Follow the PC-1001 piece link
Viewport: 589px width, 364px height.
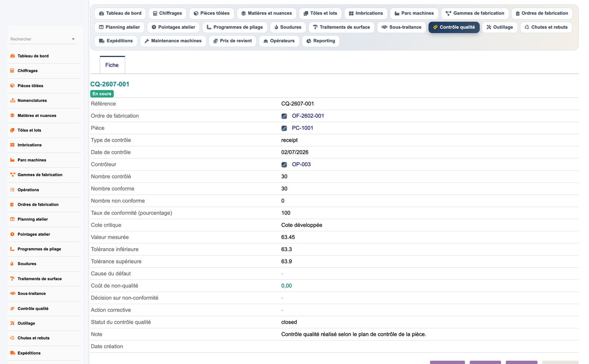[302, 128]
